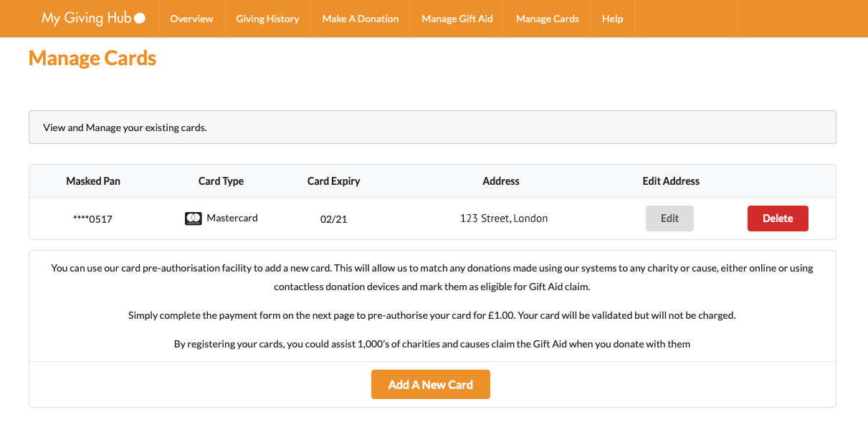Image resolution: width=868 pixels, height=437 pixels.
Task: Delete the Mastercard ending 0517
Action: pyautogui.click(x=778, y=218)
